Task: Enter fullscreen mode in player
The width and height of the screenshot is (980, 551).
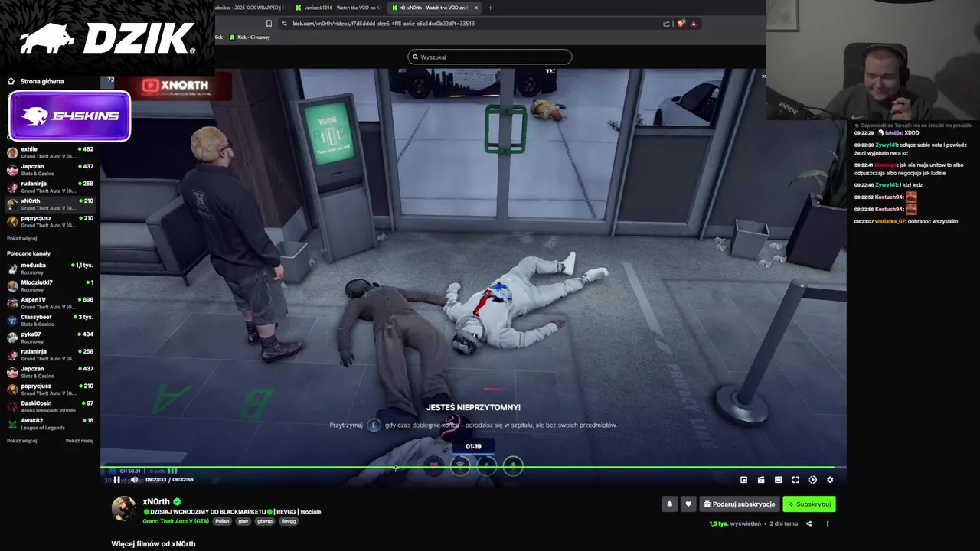Action: pos(795,480)
